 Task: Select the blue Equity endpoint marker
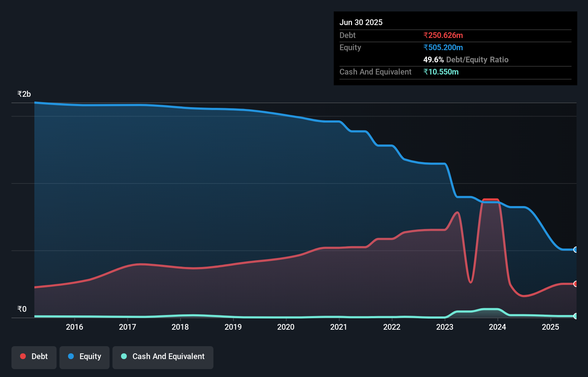click(x=576, y=249)
